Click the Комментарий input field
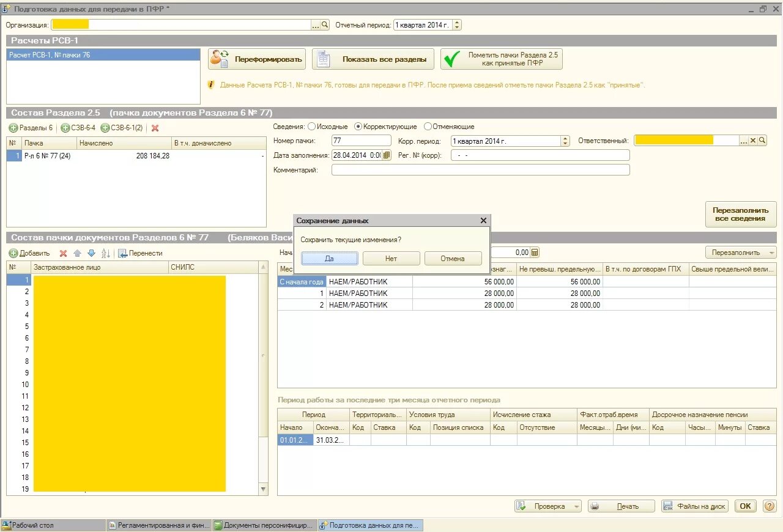Image resolution: width=783 pixels, height=532 pixels. pyautogui.click(x=480, y=170)
